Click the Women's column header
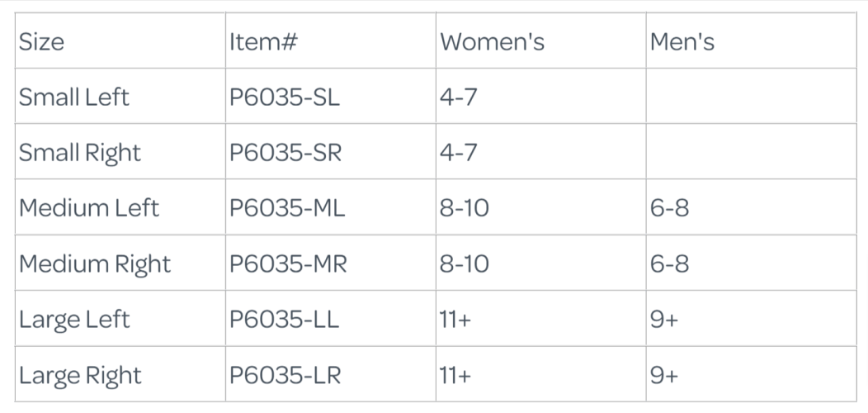This screenshot has width=868, height=413. pyautogui.click(x=492, y=41)
